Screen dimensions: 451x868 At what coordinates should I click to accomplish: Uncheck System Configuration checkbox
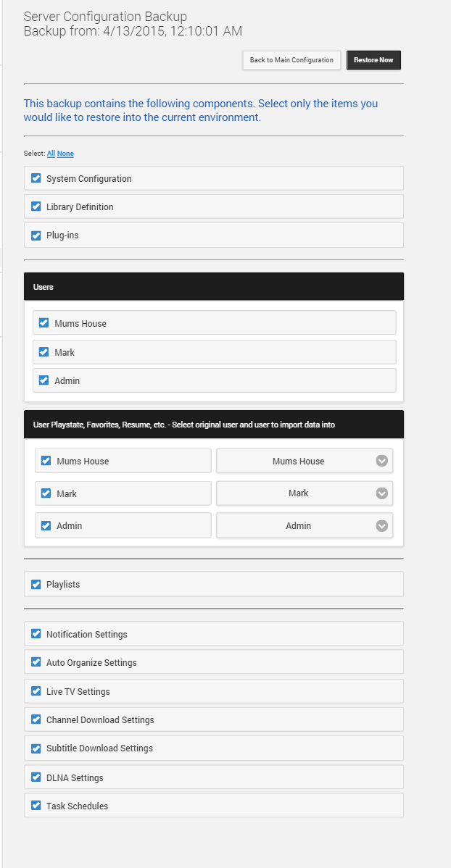point(36,178)
